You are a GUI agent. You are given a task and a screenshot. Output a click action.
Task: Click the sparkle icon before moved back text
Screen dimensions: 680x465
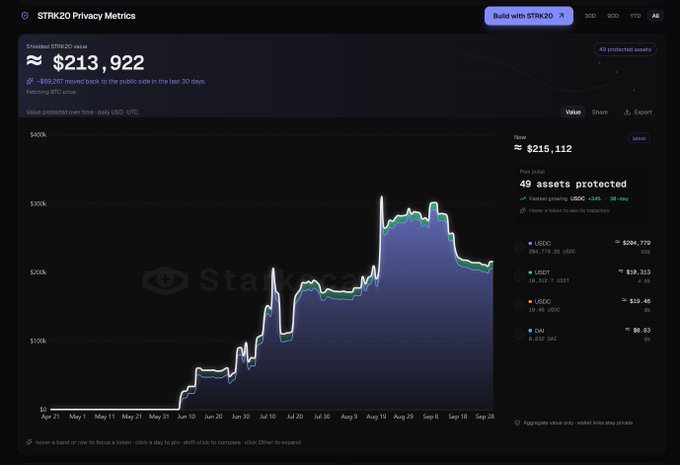(x=29, y=81)
